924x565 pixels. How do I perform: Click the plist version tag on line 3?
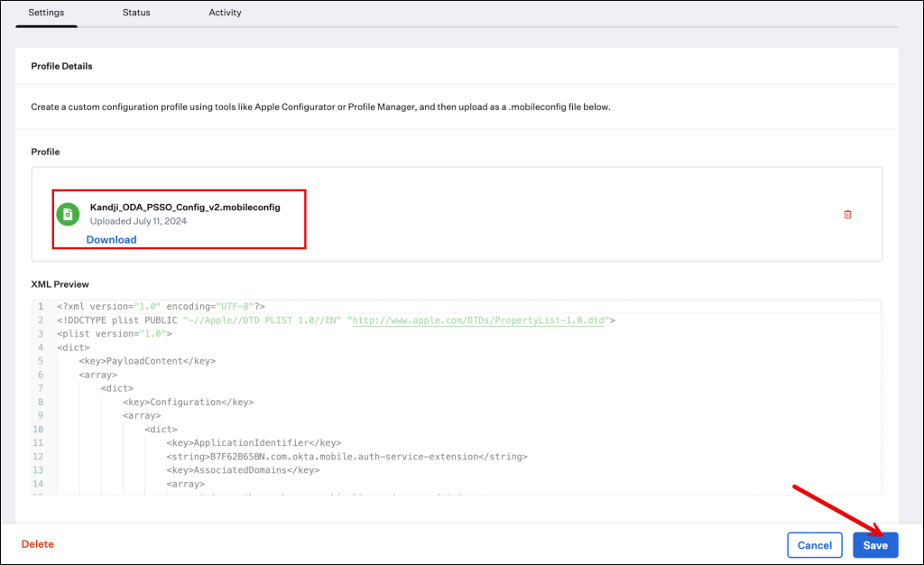point(114,334)
